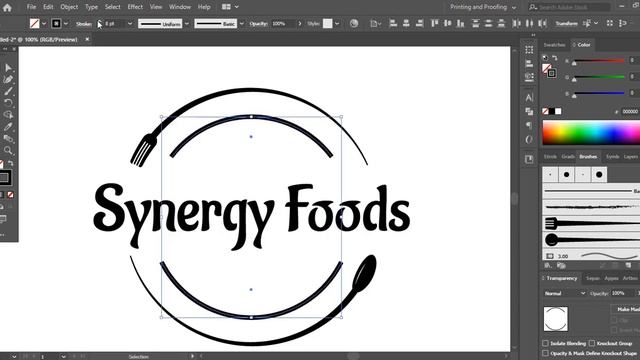Click the red R slider in Color panel
The height and width of the screenshot is (360, 640).
(599, 61)
